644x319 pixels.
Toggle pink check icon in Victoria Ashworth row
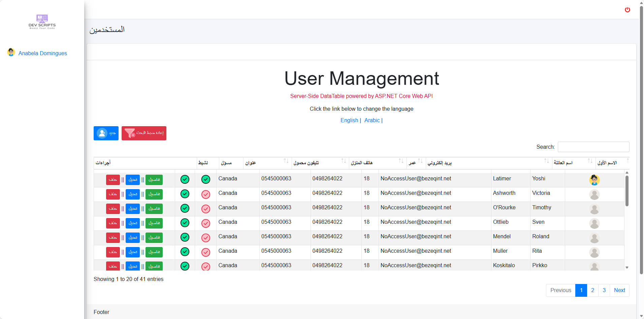coord(206,194)
